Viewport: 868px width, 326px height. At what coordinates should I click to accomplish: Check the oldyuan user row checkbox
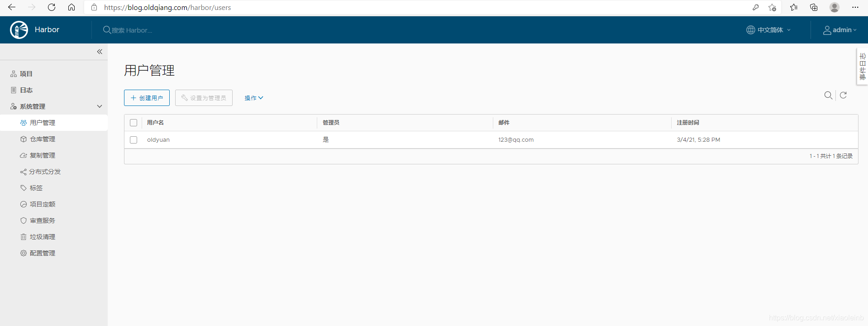[134, 140]
